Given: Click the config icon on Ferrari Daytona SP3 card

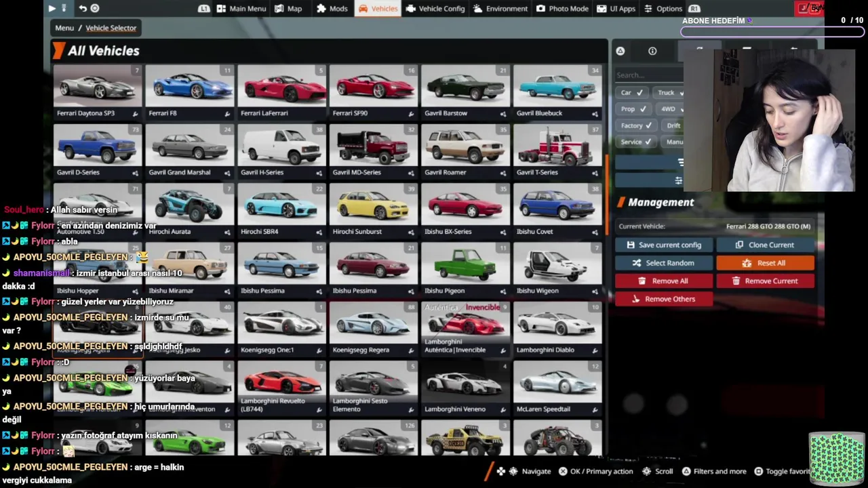Looking at the screenshot, I should 135,114.
